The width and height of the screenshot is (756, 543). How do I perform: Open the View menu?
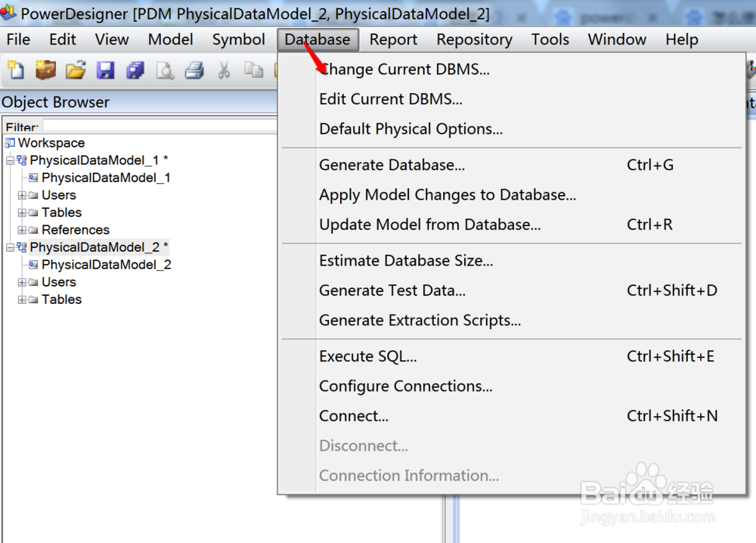pyautogui.click(x=112, y=39)
